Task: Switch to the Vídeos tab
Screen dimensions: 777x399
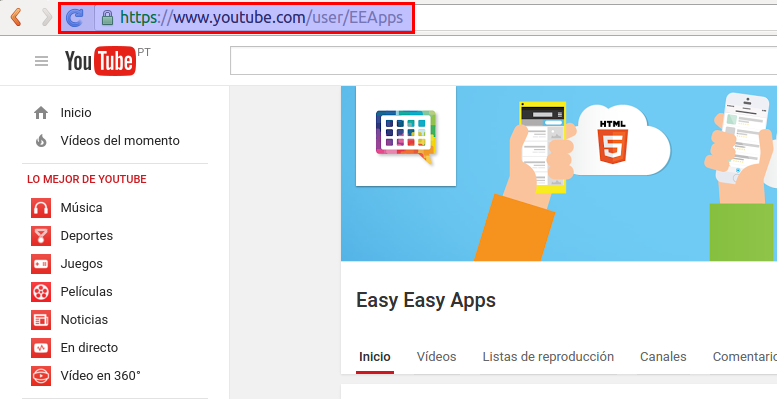Action: [437, 357]
